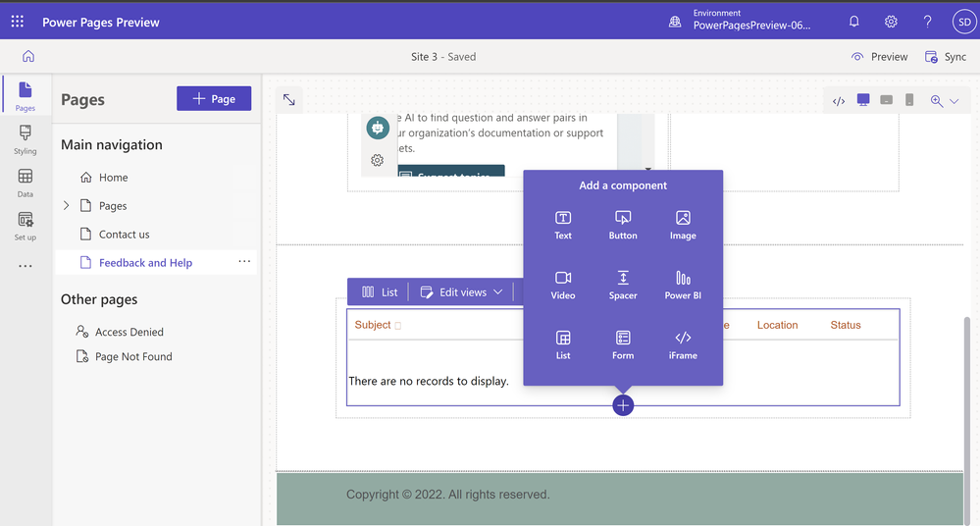Viewport: 980px width, 526px height.
Task: Open Feedback and Help more options
Action: point(244,261)
